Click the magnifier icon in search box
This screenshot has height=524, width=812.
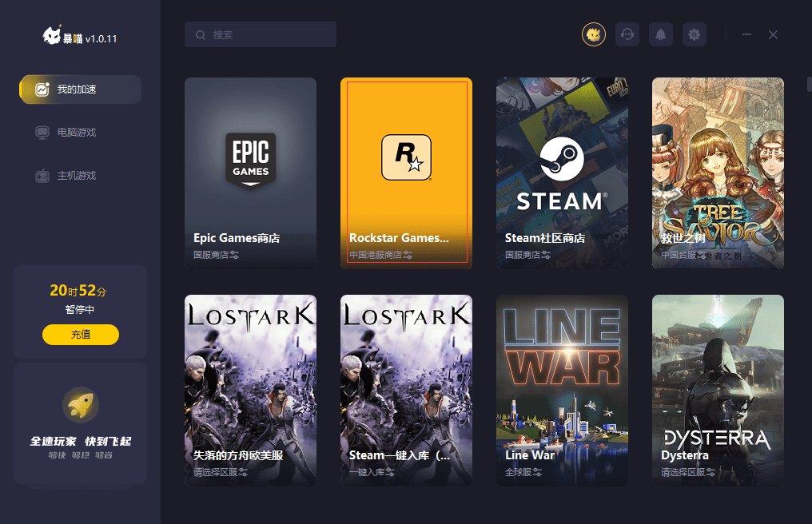(x=201, y=34)
